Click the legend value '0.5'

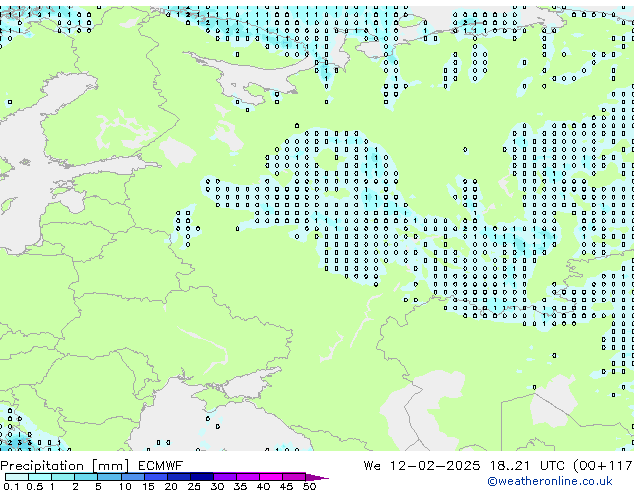pyautogui.click(x=34, y=486)
